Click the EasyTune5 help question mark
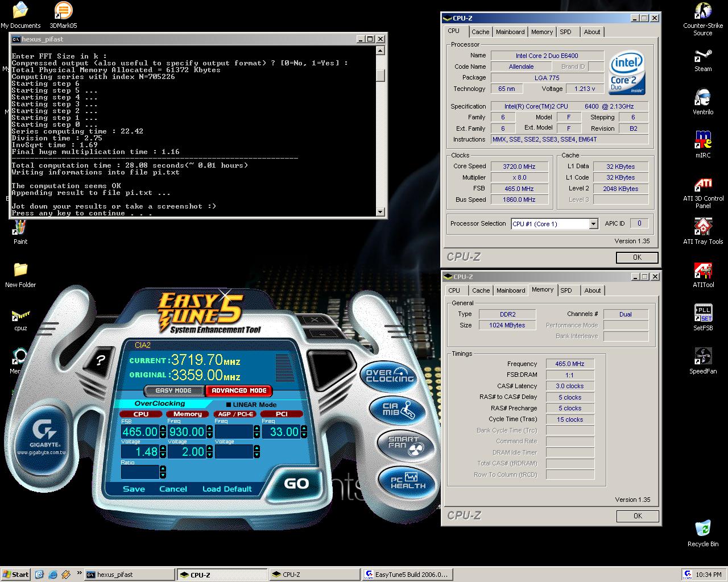This screenshot has width=728, height=582. 100,360
